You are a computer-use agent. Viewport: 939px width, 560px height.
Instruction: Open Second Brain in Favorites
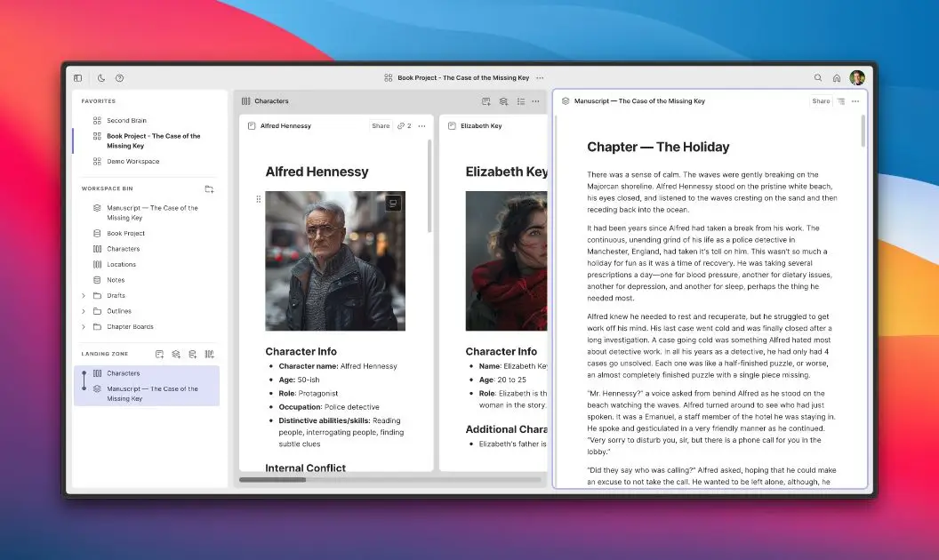click(126, 121)
